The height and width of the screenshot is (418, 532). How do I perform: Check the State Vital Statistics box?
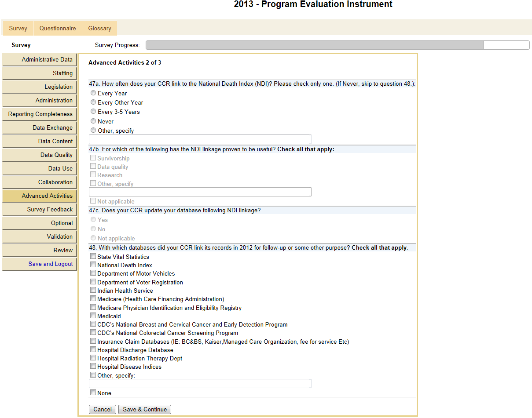93,256
